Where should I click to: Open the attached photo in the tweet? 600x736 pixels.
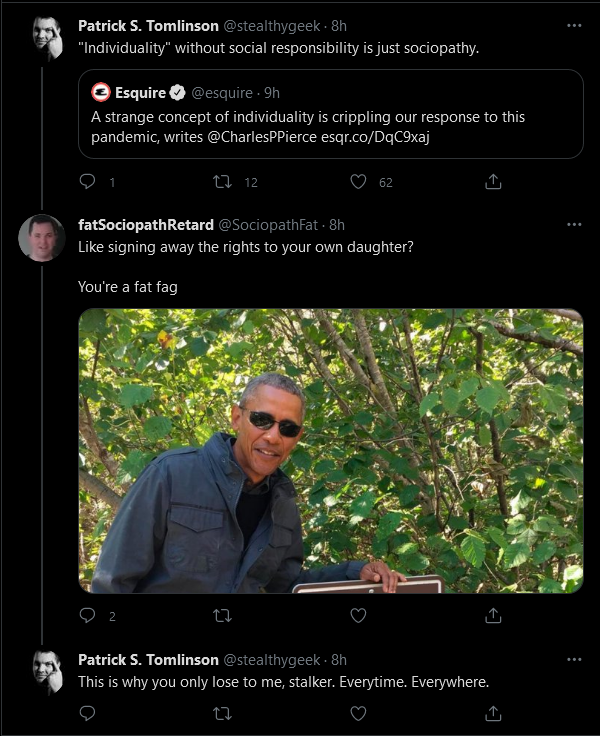pyautogui.click(x=331, y=451)
